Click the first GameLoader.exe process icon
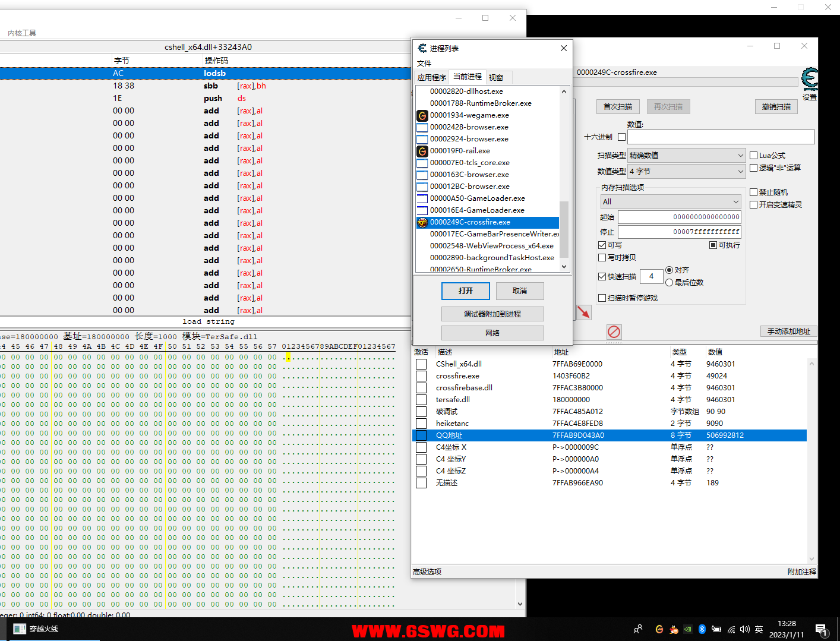This screenshot has width=840, height=641. (422, 198)
